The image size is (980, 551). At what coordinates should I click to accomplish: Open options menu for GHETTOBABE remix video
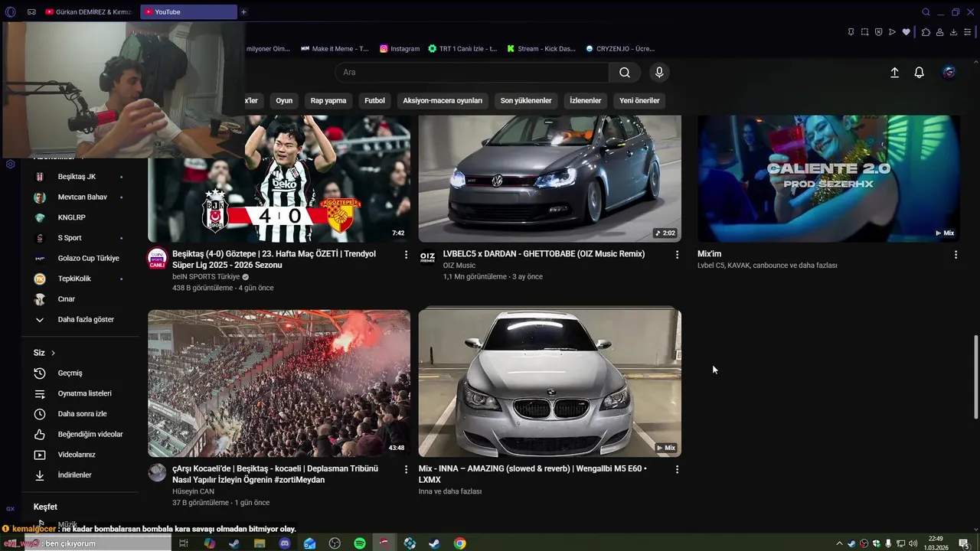coord(677,255)
